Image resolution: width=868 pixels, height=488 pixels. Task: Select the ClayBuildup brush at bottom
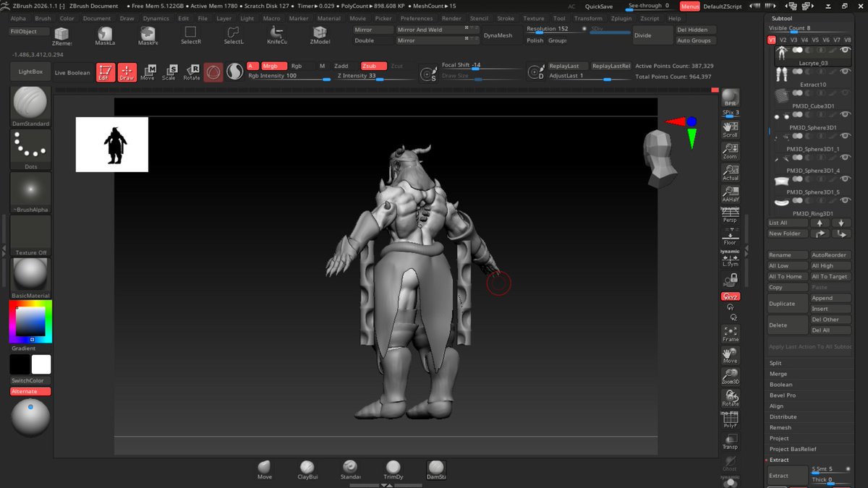pyautogui.click(x=307, y=470)
